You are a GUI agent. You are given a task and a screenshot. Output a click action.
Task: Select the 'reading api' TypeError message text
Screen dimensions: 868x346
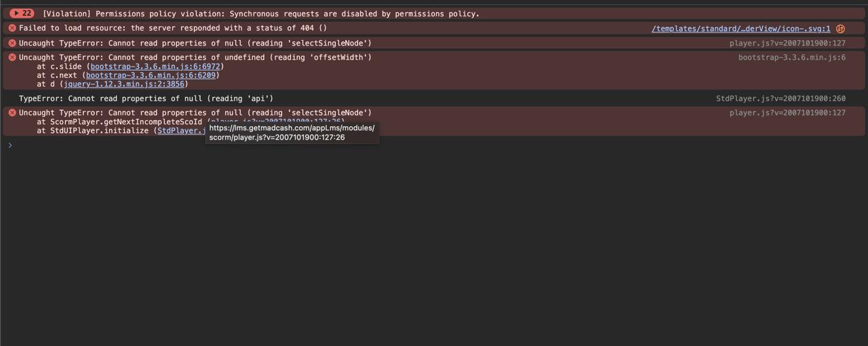pos(146,98)
